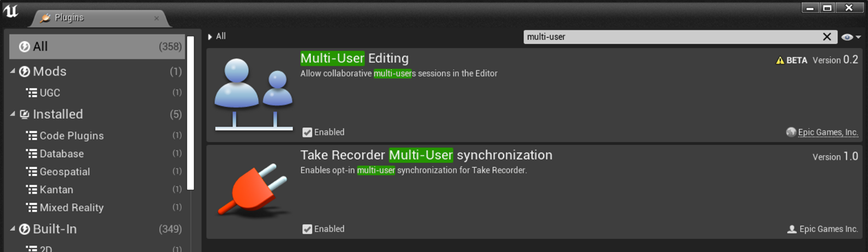Open the eye view options dropdown
The height and width of the screenshot is (252, 868).
pyautogui.click(x=851, y=37)
